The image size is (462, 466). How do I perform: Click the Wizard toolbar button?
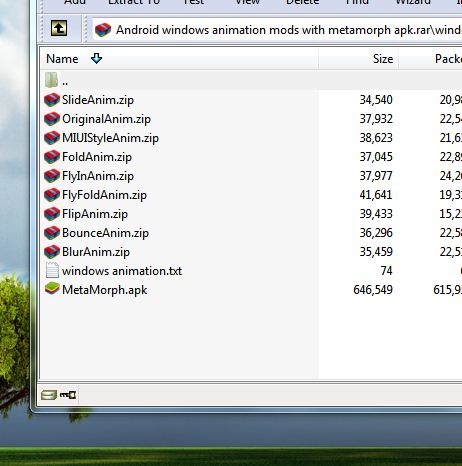(413, 3)
